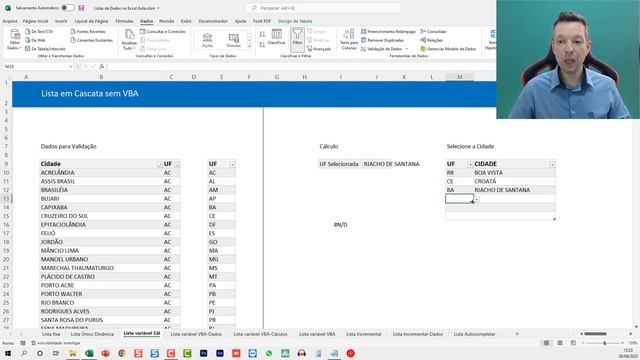640x360 pixels.
Task: Click the Pesquisar search box
Action: pyautogui.click(x=323, y=8)
